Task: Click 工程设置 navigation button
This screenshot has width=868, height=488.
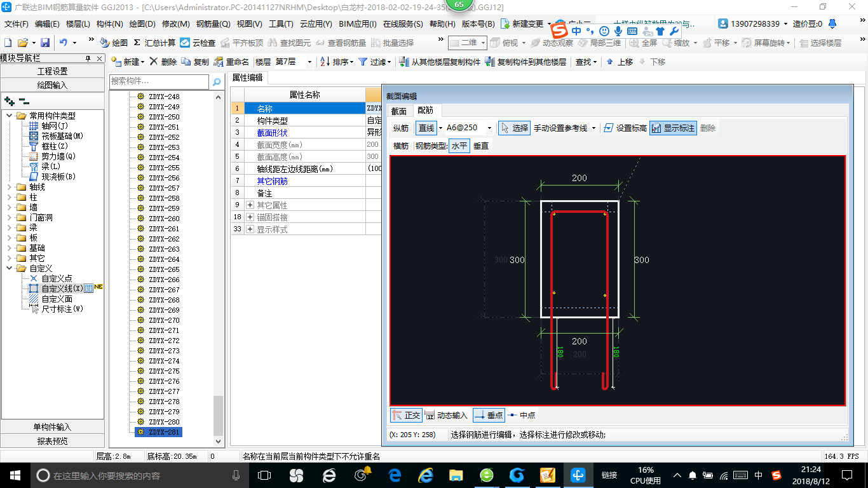Action: click(x=53, y=71)
